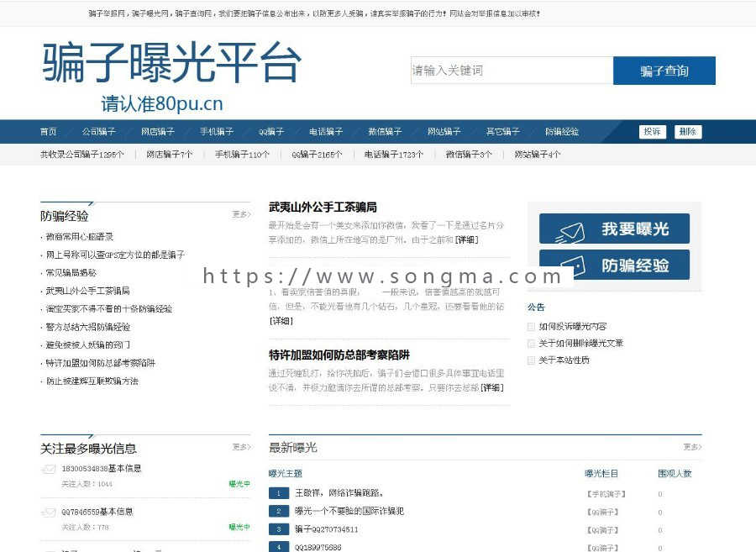Click the 投诉 button in navbar
The width and height of the screenshot is (756, 552).
click(x=653, y=132)
